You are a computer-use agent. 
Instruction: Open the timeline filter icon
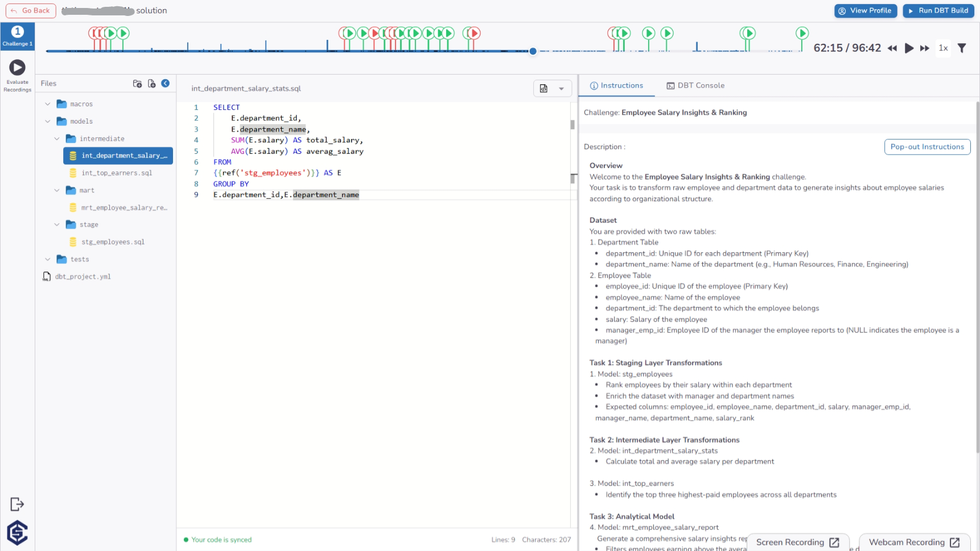(x=962, y=48)
